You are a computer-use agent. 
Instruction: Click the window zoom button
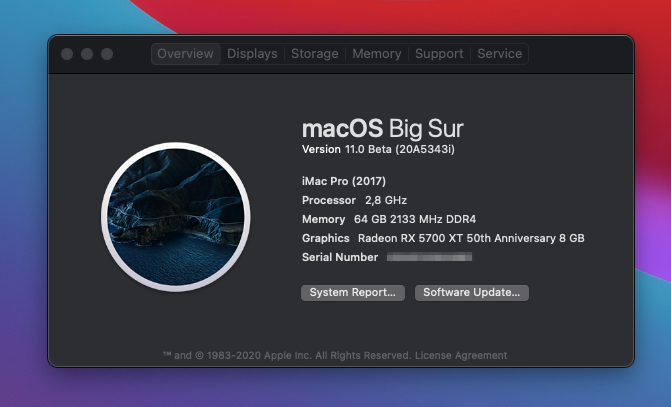(x=107, y=54)
